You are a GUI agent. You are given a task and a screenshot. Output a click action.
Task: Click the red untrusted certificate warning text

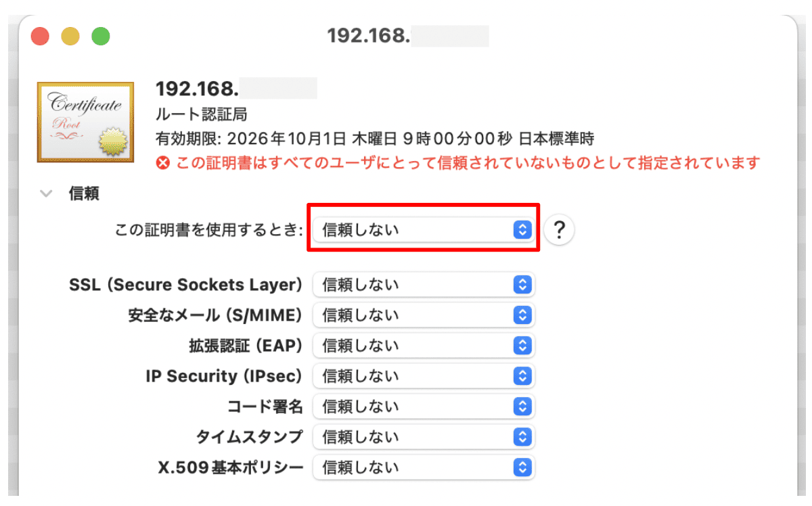(468, 163)
